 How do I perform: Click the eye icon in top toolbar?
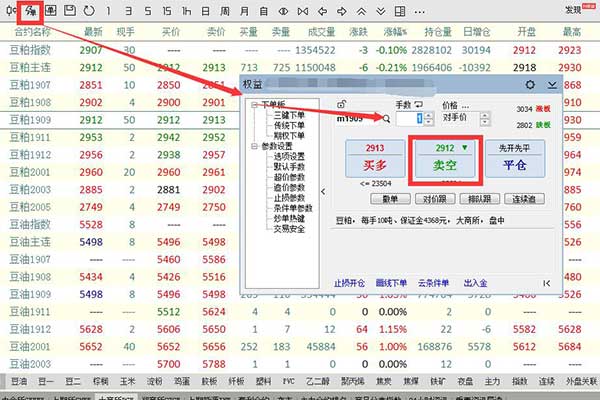tap(283, 11)
